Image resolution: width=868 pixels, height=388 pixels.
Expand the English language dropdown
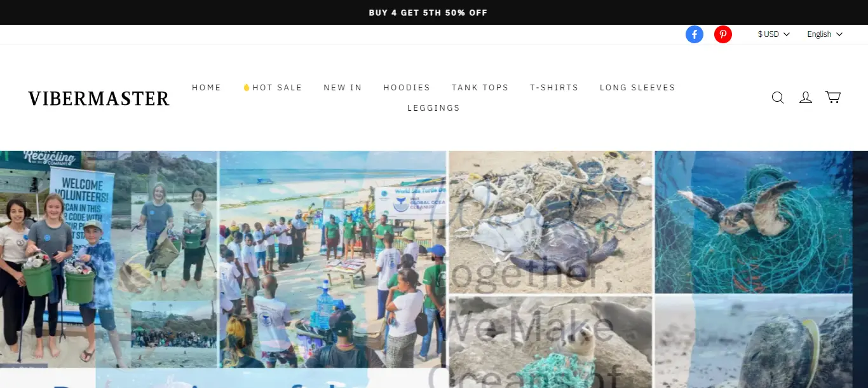pos(825,34)
